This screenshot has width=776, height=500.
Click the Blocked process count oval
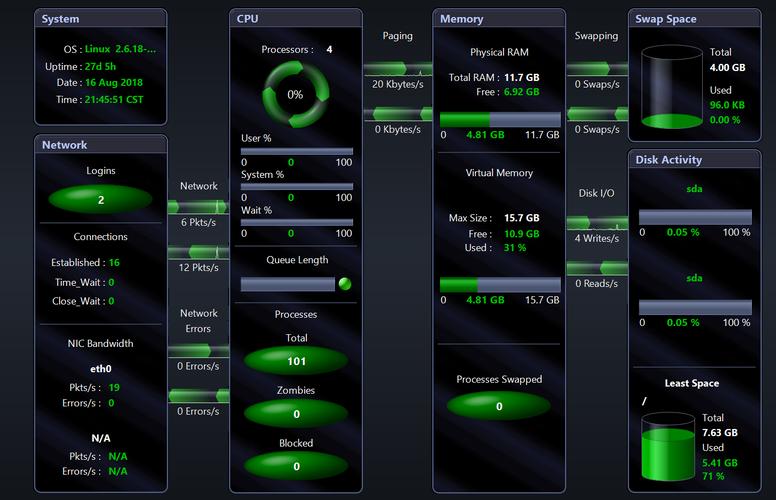point(296,466)
